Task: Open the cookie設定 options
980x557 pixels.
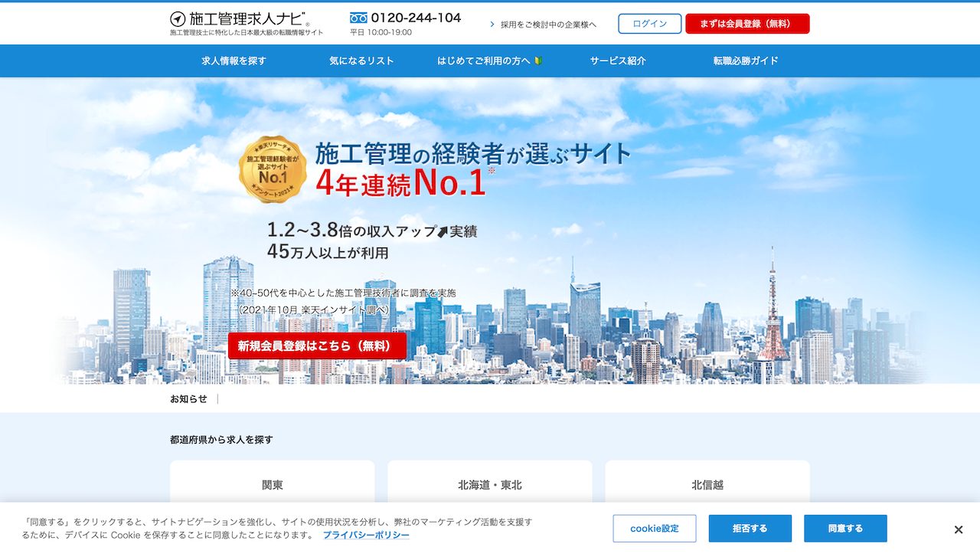Action: pyautogui.click(x=654, y=528)
